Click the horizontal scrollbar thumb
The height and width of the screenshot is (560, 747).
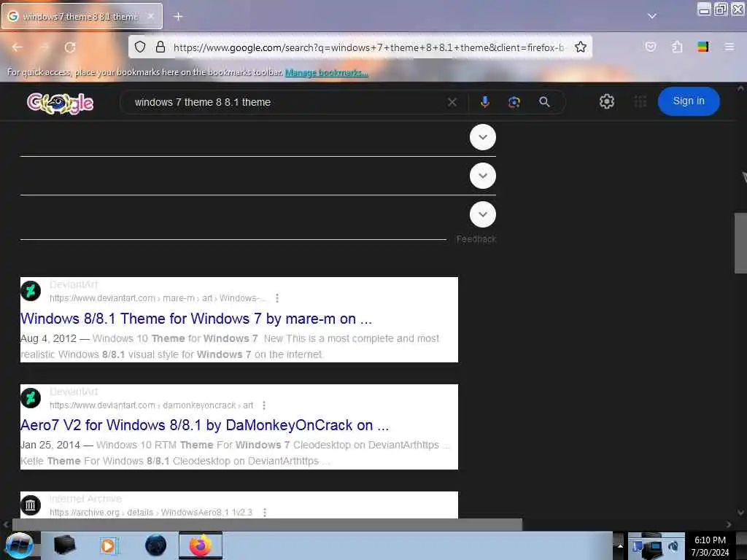coord(267,524)
